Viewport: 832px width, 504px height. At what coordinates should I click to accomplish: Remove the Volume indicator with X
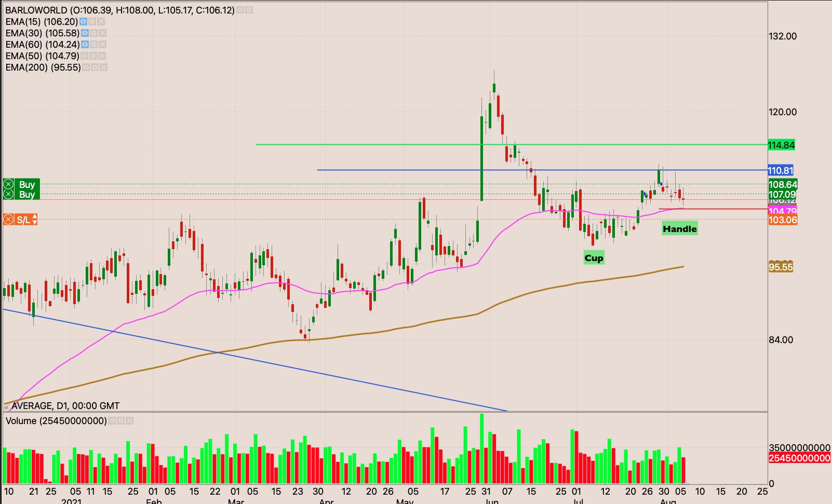pyautogui.click(x=130, y=421)
